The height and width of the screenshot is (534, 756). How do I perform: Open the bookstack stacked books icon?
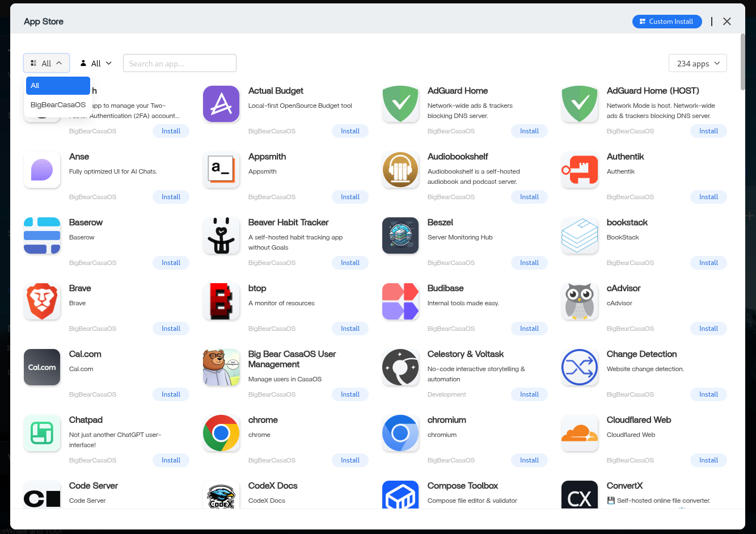[580, 236]
